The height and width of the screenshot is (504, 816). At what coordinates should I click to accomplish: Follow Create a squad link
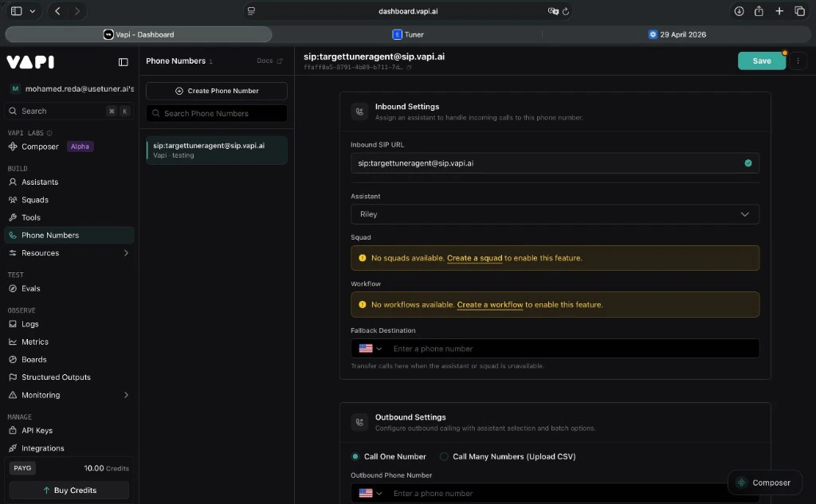click(475, 258)
